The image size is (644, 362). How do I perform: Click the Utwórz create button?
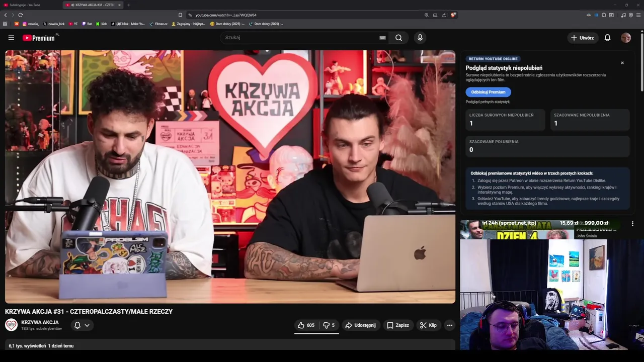click(582, 38)
